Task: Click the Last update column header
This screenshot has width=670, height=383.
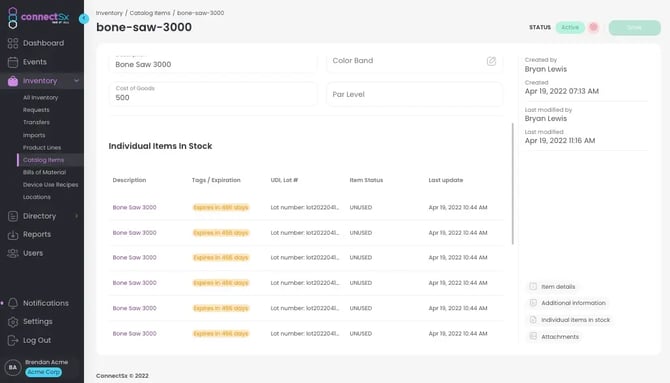Action: click(x=446, y=180)
